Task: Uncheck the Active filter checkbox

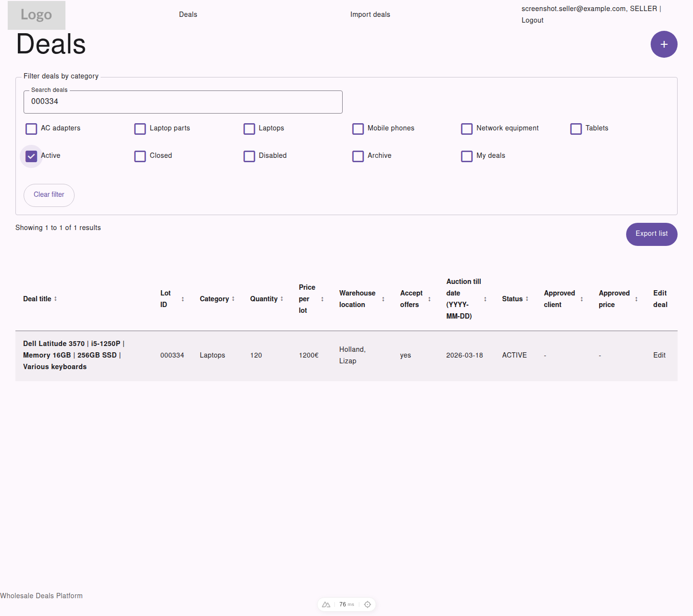Action: coord(31,156)
